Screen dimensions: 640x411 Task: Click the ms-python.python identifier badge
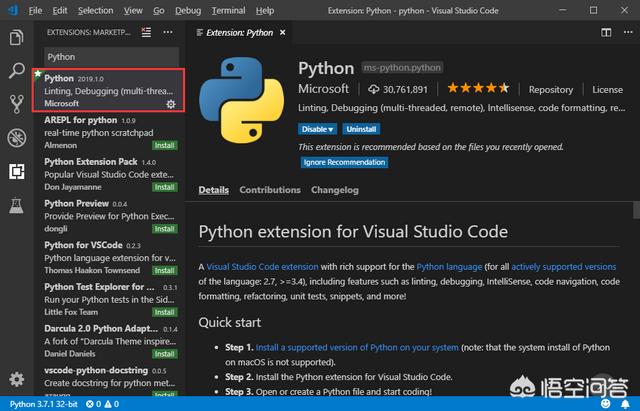tap(402, 67)
